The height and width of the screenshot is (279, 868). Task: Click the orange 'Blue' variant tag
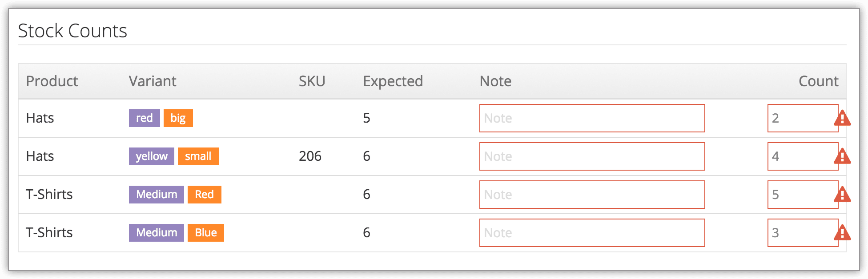tap(206, 233)
